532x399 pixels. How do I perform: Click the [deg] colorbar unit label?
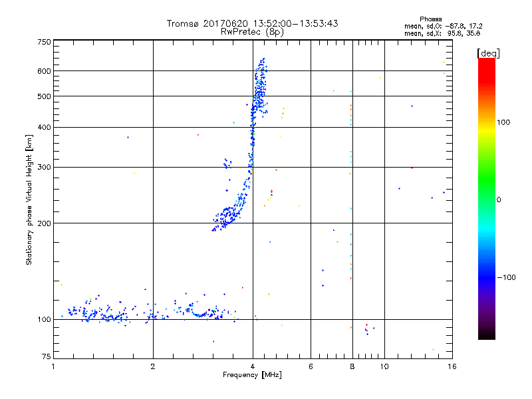pyautogui.click(x=489, y=53)
